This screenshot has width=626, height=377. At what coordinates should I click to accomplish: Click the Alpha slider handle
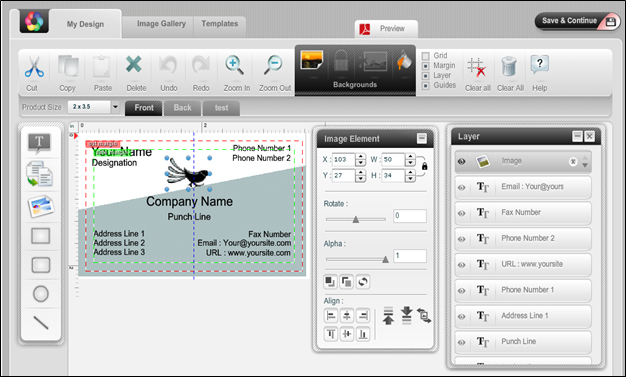(385, 259)
